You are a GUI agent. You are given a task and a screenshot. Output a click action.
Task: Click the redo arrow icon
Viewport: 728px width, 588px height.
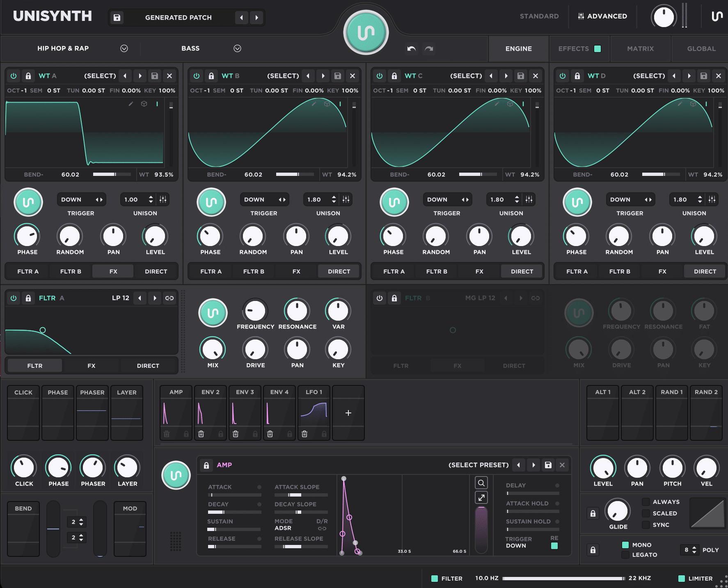pyautogui.click(x=428, y=49)
